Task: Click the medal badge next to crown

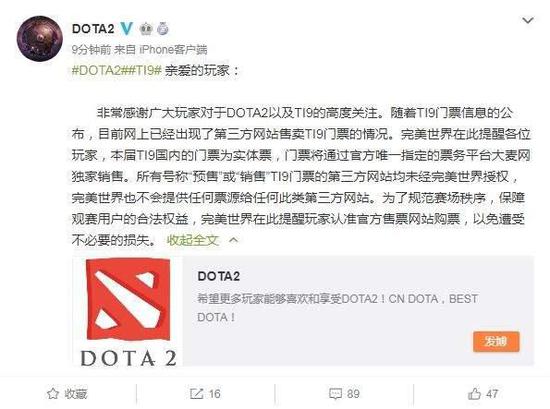Action: (162, 28)
